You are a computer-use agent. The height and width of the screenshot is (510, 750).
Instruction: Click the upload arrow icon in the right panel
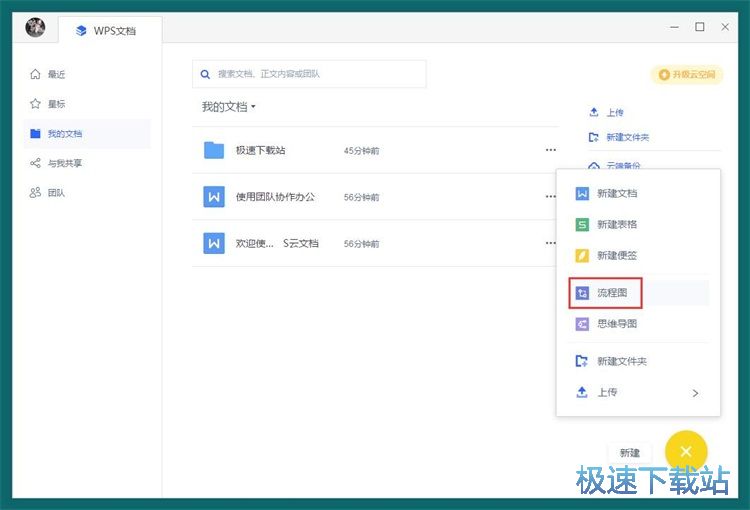tap(594, 112)
